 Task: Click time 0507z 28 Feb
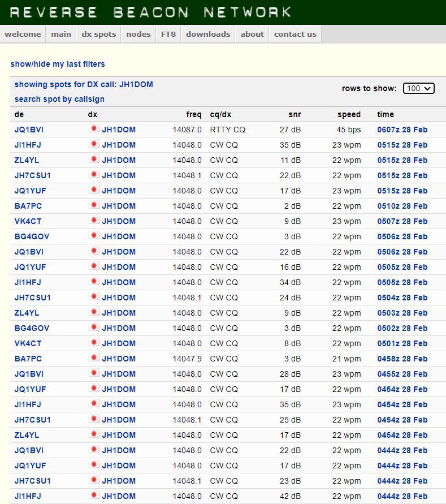coord(402,221)
